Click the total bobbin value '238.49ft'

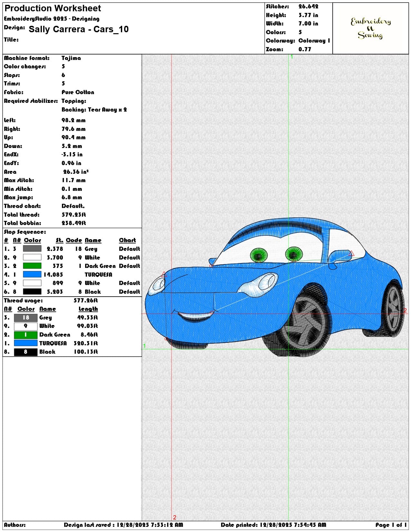pos(74,223)
